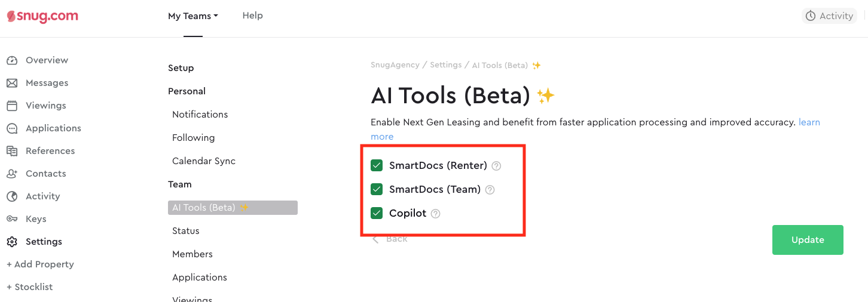Open Members settings
This screenshot has width=868, height=302.
pos(192,254)
